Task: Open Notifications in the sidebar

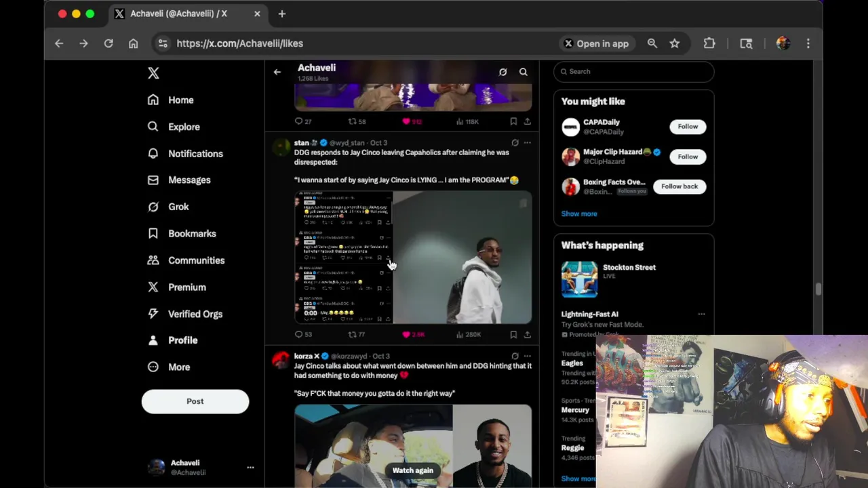Action: [x=185, y=153]
